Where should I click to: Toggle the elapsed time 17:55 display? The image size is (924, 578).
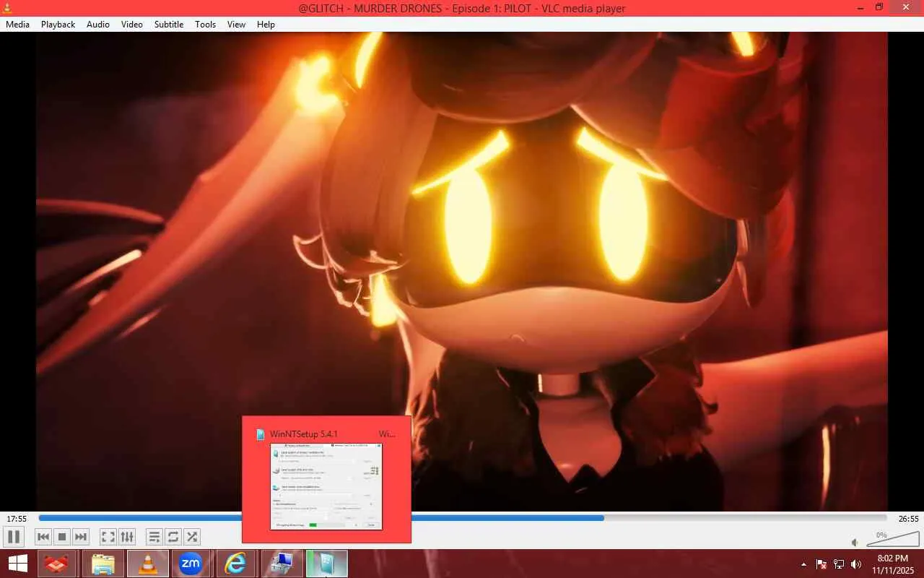tap(17, 519)
